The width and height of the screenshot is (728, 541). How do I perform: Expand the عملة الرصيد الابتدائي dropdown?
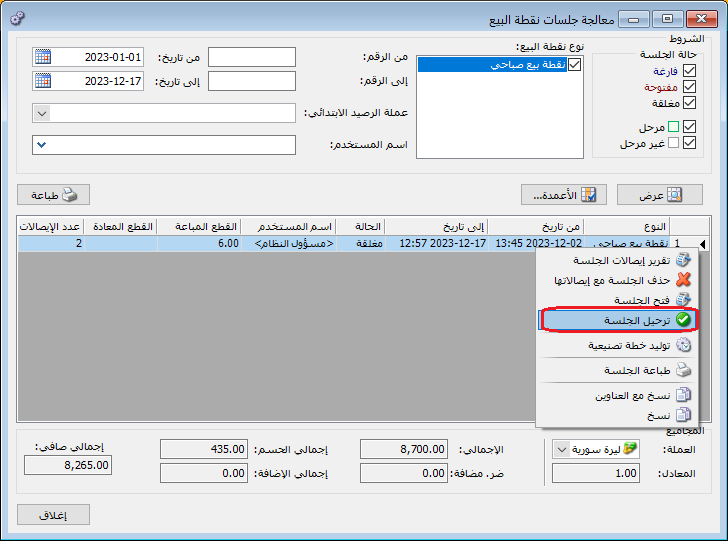tap(42, 113)
